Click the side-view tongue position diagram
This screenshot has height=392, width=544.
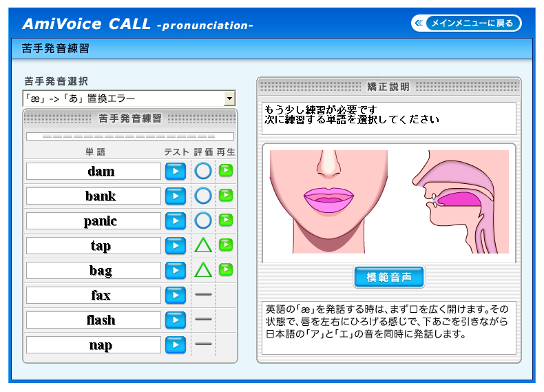[461, 201]
